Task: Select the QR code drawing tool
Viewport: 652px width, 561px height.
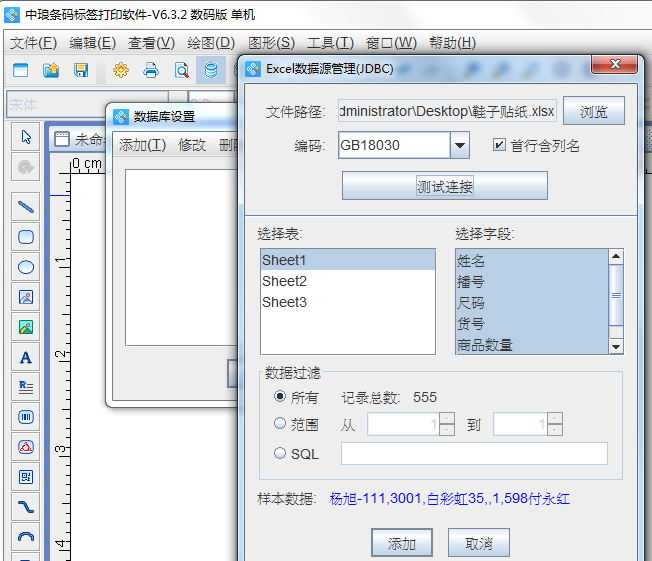Action: click(26, 477)
